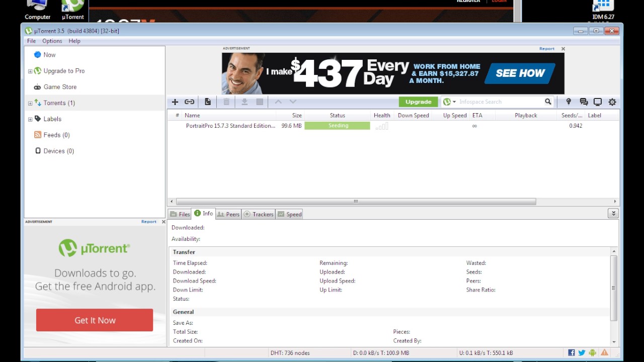Sort by the Size column header
Viewport: 644px width, 362px height.
(290, 116)
